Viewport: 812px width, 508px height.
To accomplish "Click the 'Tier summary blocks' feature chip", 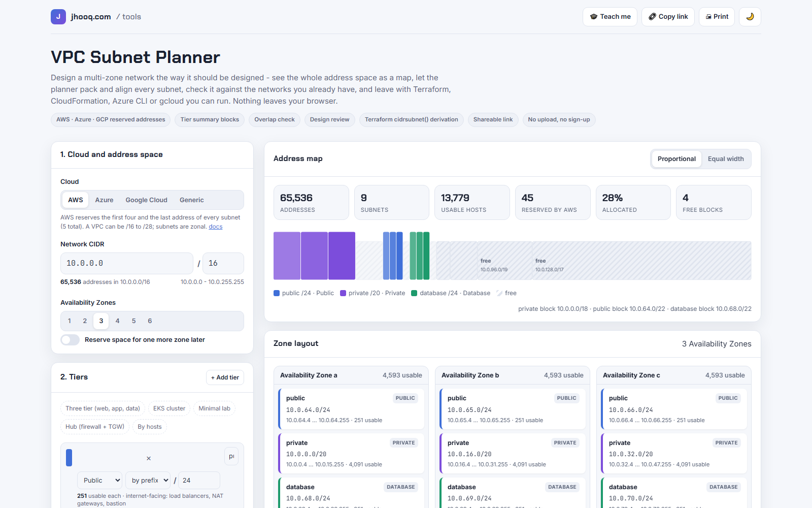I will [x=210, y=120].
